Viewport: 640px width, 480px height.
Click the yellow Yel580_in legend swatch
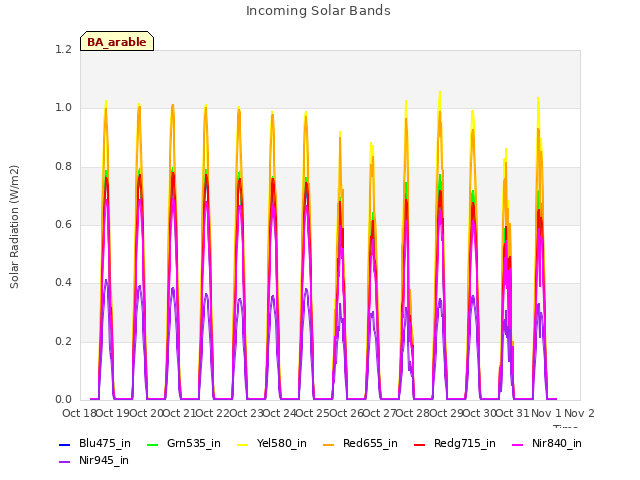[x=242, y=445]
